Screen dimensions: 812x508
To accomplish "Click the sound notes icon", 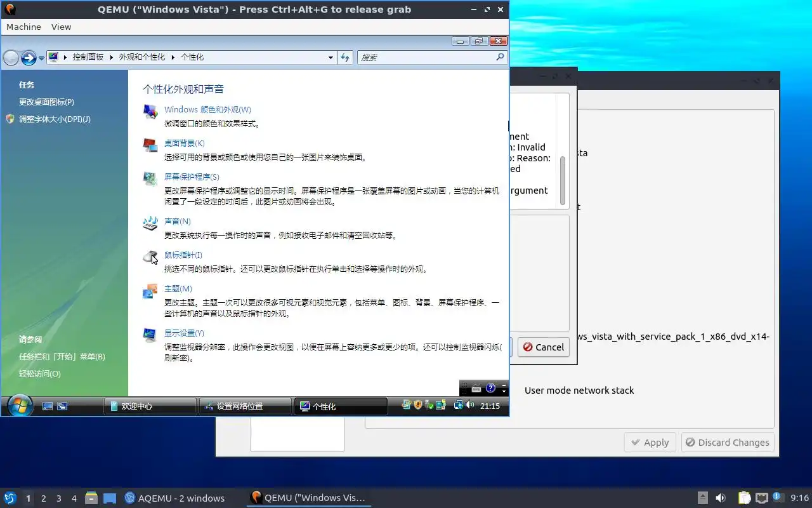I will point(150,223).
